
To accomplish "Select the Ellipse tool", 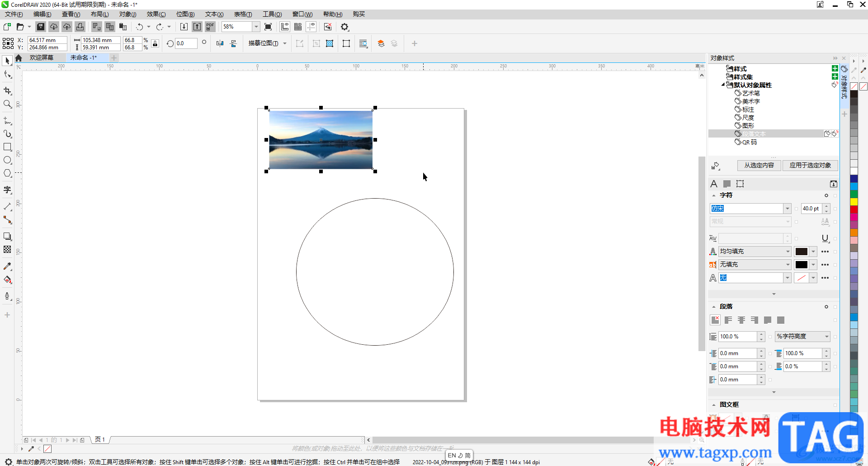I will 7,160.
